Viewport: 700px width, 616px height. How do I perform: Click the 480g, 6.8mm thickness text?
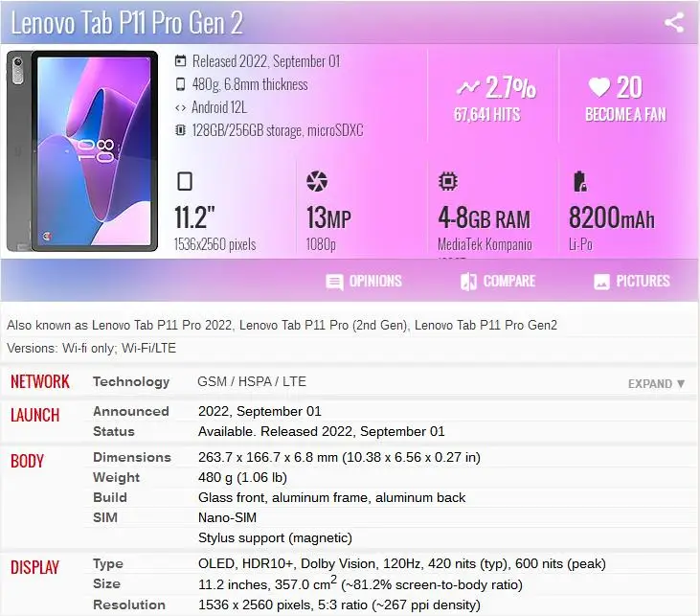[x=250, y=84]
